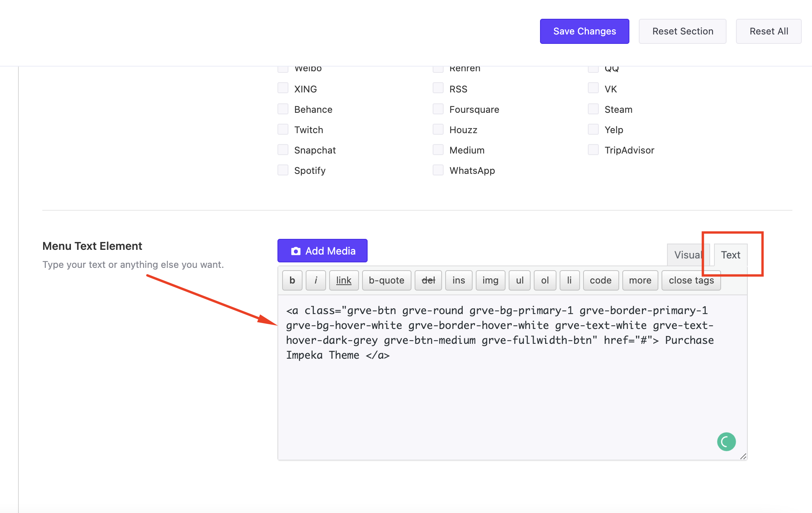The height and width of the screenshot is (513, 812).
Task: Click the b-quote toolbar button
Action: click(386, 280)
